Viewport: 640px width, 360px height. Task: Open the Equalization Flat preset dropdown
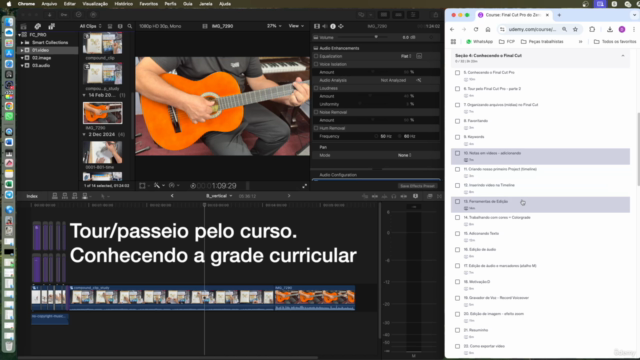click(x=406, y=56)
